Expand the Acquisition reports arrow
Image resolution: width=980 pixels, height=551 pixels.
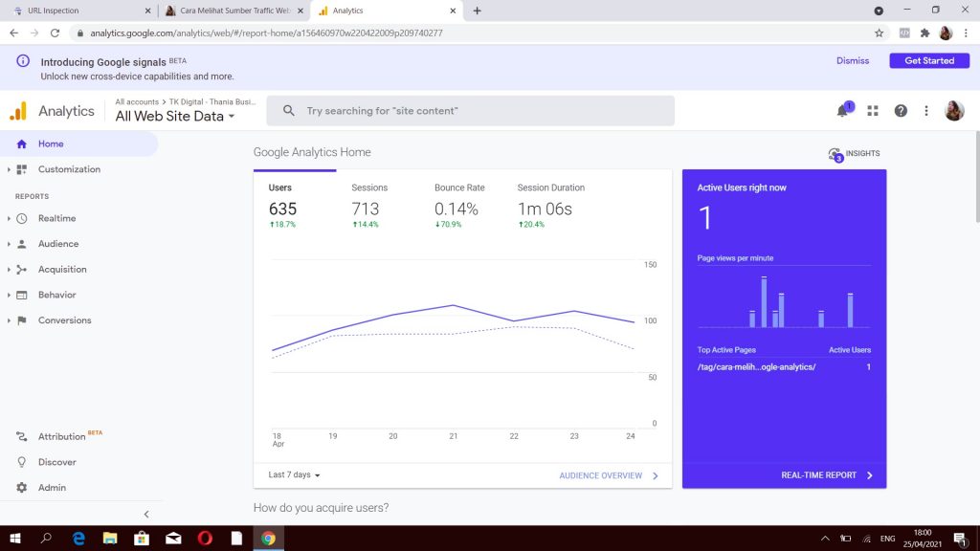click(x=9, y=269)
